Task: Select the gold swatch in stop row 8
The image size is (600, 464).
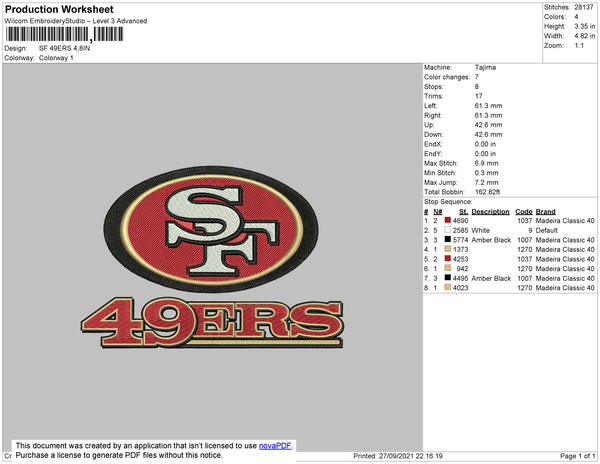Action: tap(447, 287)
